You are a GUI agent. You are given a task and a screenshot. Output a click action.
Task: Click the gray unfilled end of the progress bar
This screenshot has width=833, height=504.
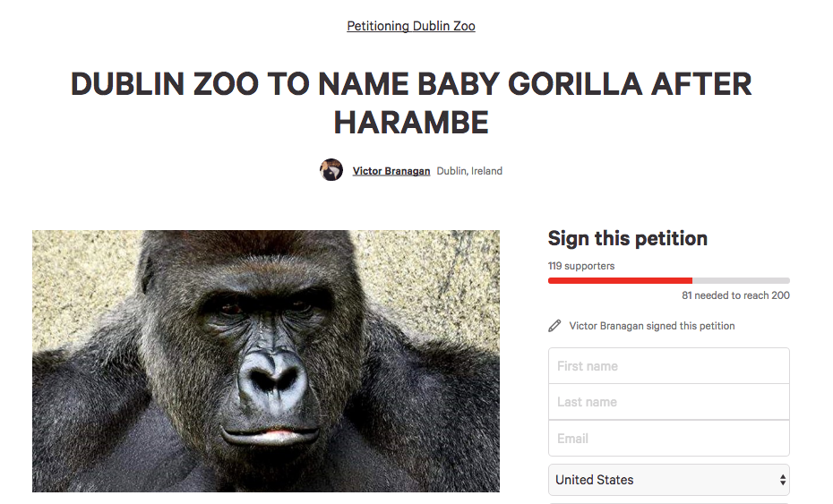[742, 281]
